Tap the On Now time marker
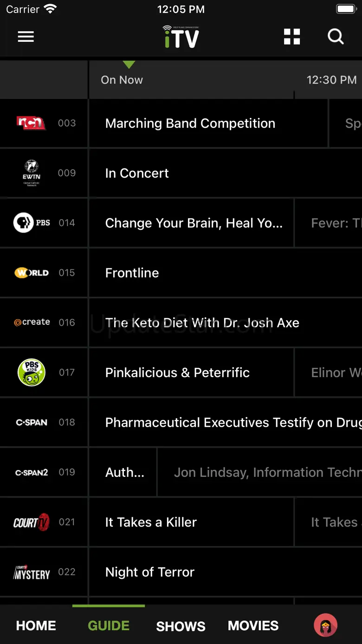Viewport: 362px width, 644px height. pyautogui.click(x=122, y=80)
